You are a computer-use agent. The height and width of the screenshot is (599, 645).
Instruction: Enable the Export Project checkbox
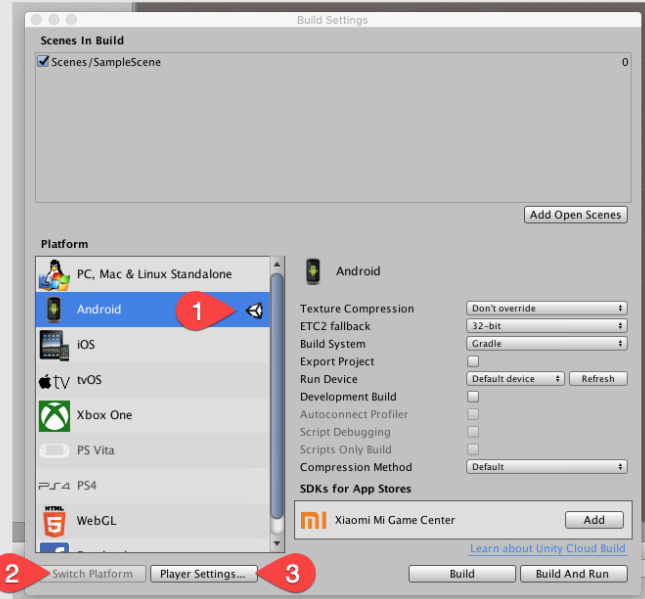tap(473, 361)
